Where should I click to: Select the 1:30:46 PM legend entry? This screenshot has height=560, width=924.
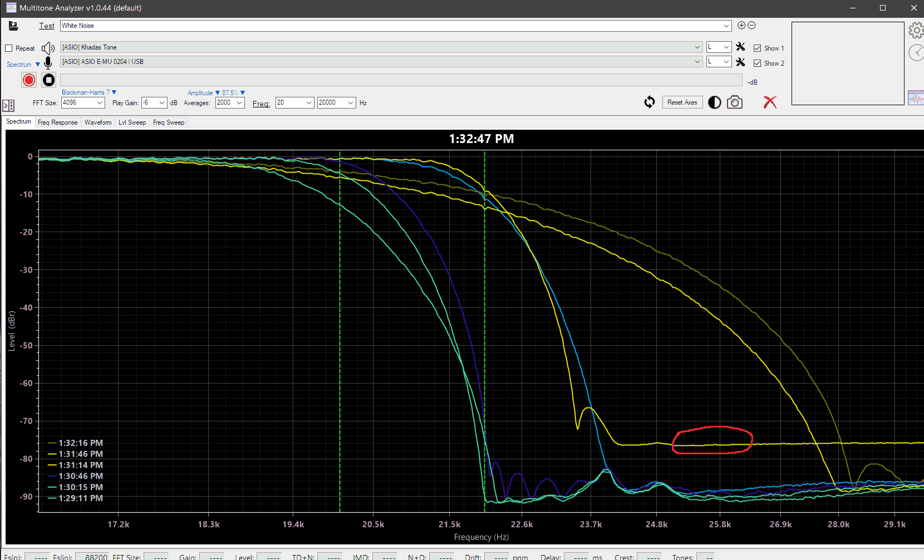(75, 476)
